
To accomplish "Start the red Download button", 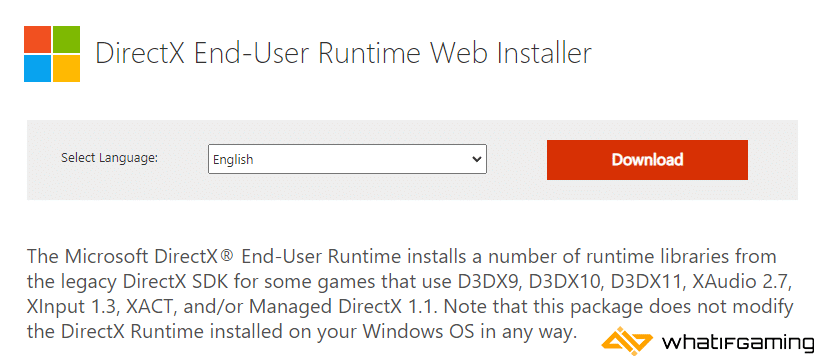I will pos(647,160).
